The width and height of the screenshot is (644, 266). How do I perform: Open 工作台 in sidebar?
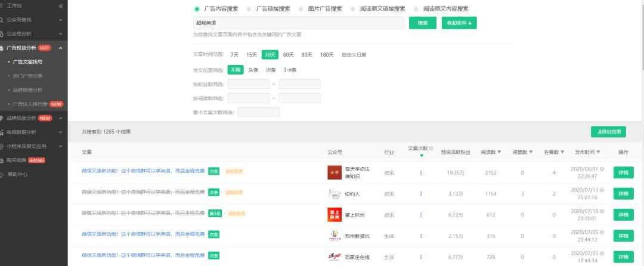coord(15,6)
